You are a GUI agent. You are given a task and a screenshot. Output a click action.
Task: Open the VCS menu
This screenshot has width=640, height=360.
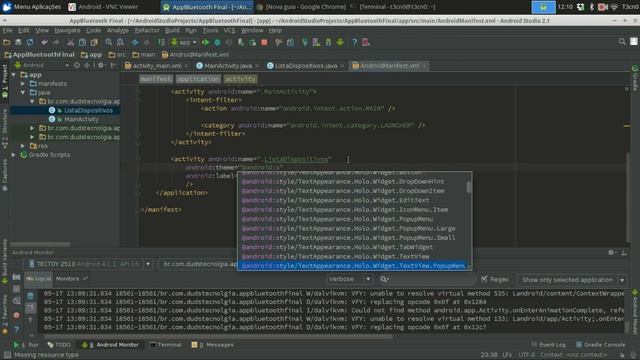[229, 31]
